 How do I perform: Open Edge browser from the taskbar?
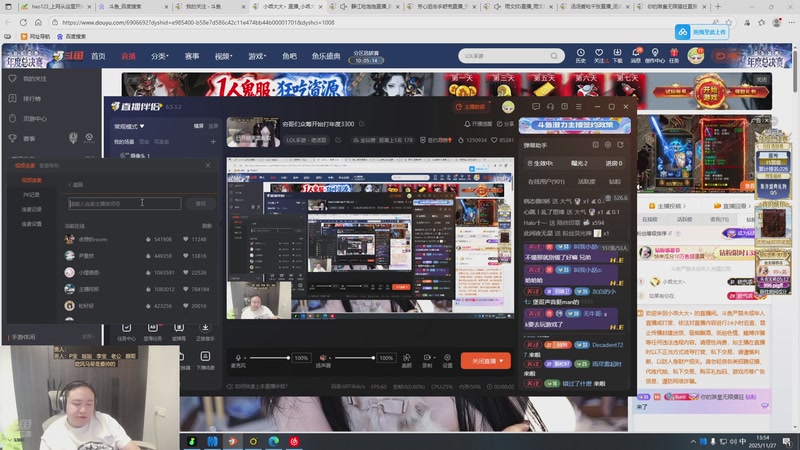click(274, 441)
